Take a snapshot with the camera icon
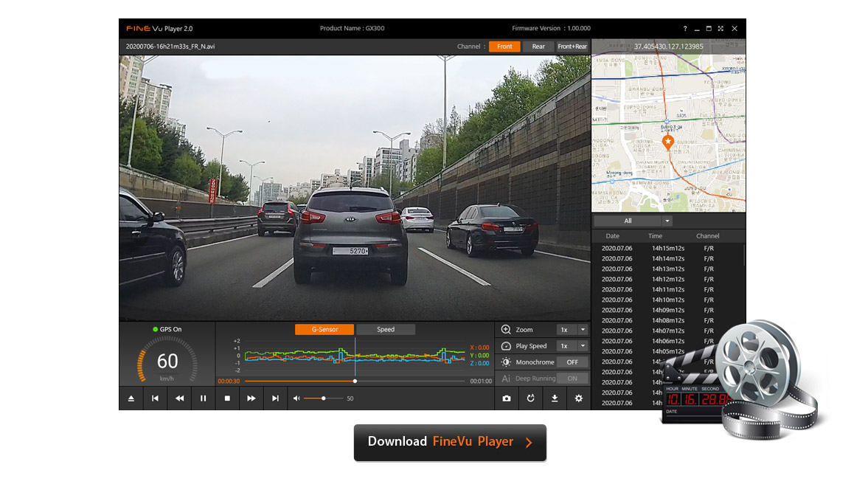 tap(507, 398)
